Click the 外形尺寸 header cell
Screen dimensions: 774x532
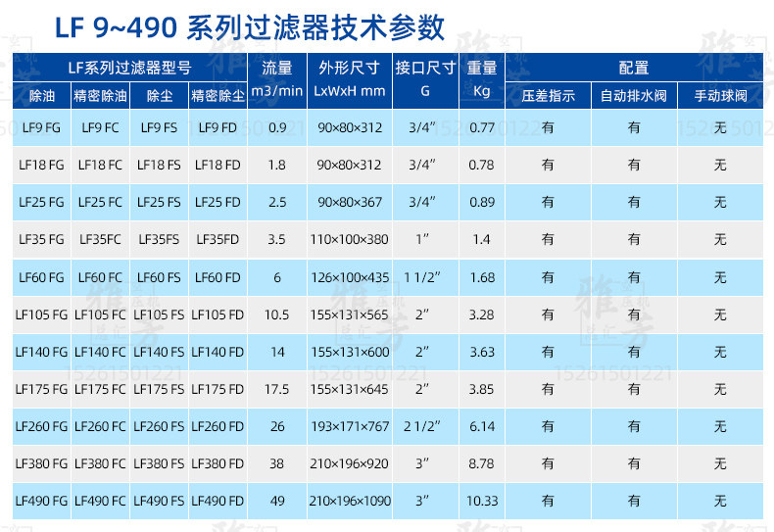point(350,80)
